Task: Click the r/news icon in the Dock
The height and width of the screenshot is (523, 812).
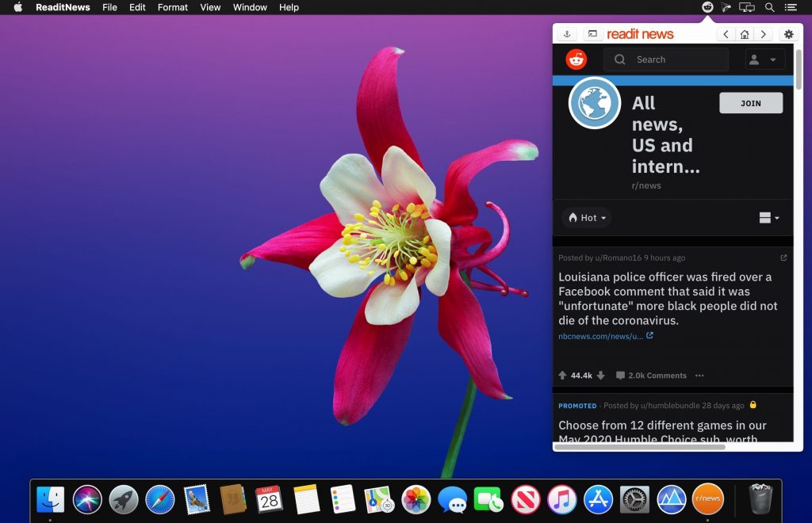Action: coord(708,498)
